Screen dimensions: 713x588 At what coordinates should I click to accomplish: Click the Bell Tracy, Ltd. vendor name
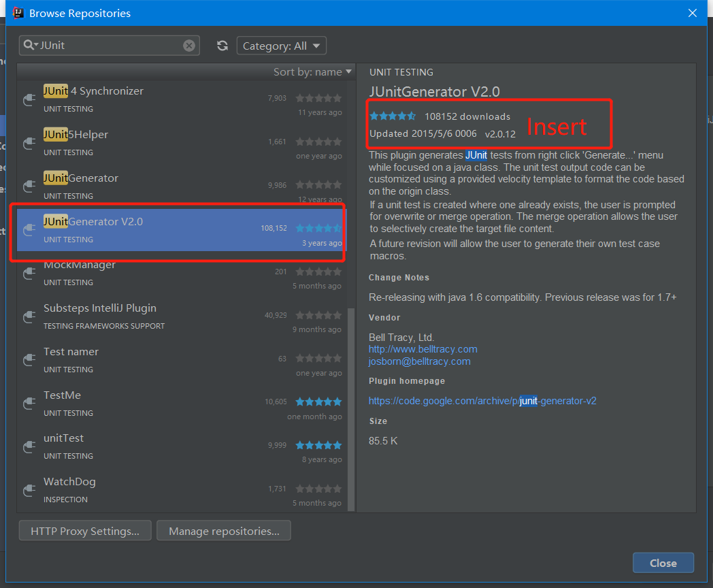(401, 338)
